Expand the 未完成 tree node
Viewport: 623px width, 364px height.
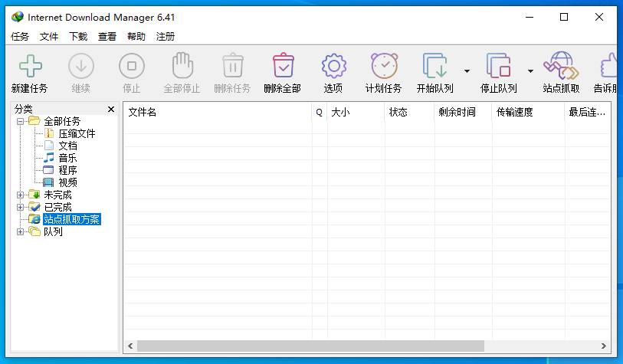tap(21, 195)
